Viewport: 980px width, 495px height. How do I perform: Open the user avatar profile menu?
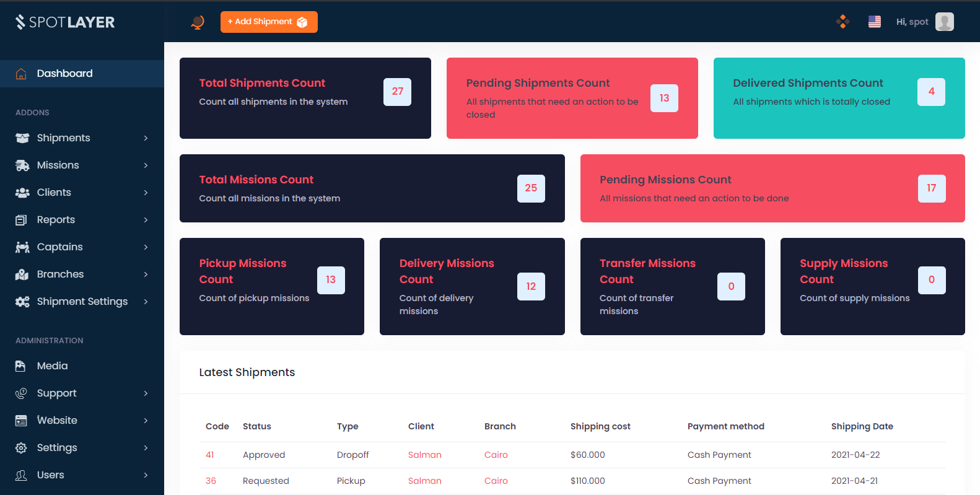[x=944, y=22]
